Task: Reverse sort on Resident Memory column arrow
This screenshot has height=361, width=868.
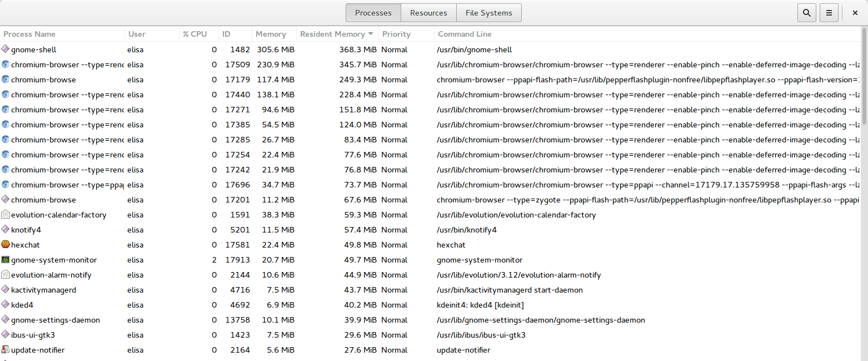Action: click(371, 34)
